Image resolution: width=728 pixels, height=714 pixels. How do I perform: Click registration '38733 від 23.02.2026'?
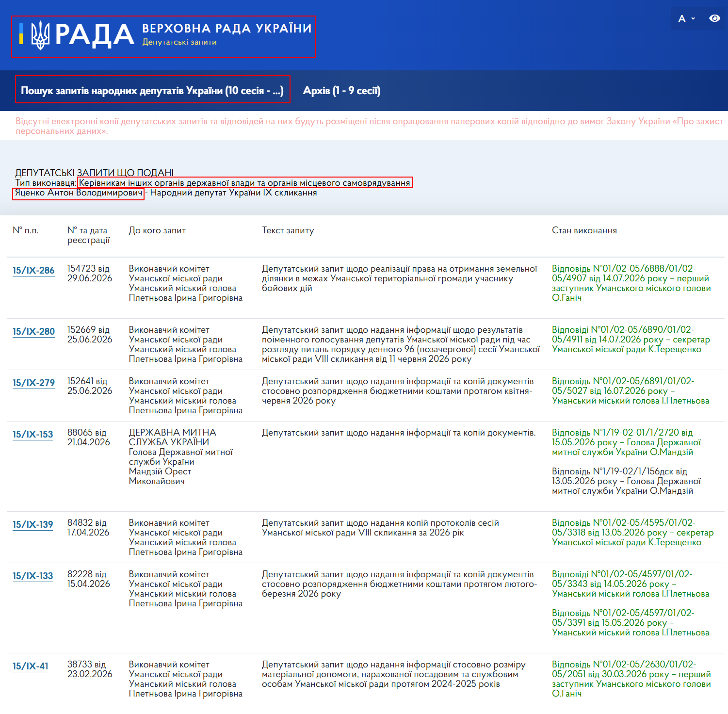point(90,669)
